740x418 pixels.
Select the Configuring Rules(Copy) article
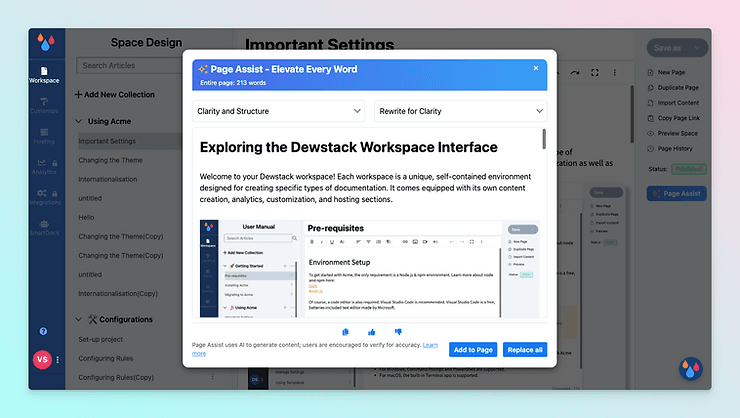click(116, 377)
